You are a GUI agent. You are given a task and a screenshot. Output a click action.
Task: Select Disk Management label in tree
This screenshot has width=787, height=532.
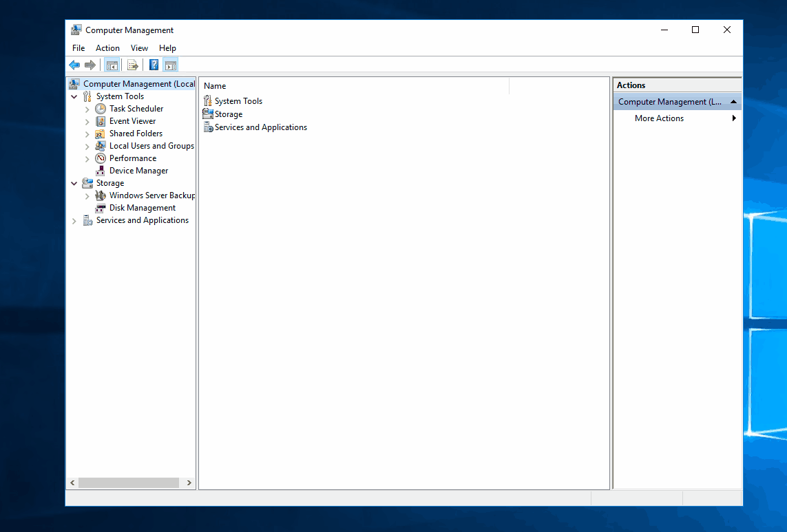143,208
